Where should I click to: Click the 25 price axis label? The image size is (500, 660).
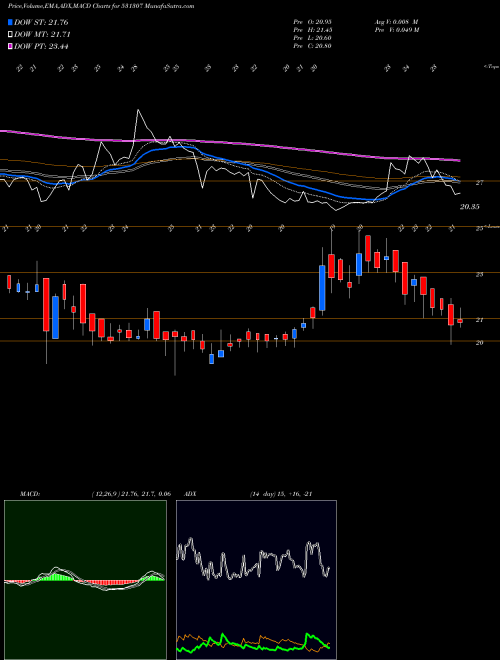pos(479,229)
